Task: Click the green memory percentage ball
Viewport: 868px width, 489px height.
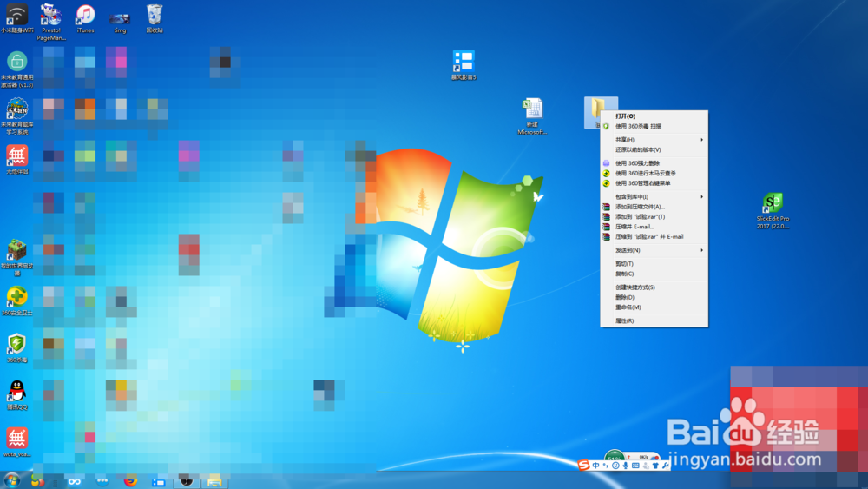Action: [614, 456]
